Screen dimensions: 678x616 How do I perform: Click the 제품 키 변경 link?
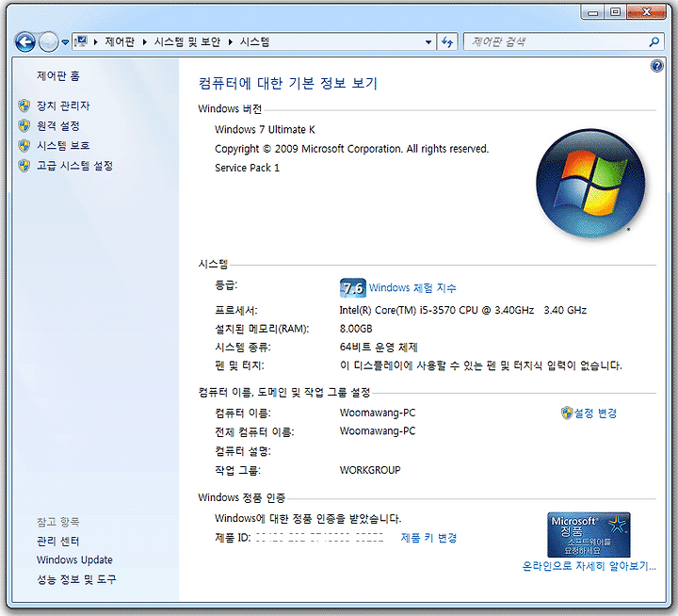pyautogui.click(x=428, y=538)
